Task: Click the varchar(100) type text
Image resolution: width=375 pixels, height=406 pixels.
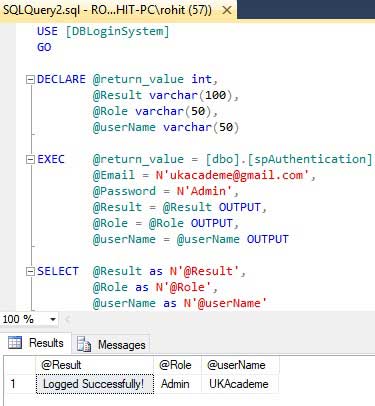Action: tap(190, 95)
